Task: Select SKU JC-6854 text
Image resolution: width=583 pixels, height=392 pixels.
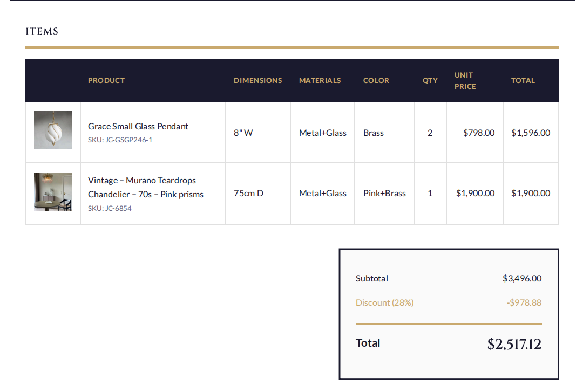Action: tap(110, 209)
